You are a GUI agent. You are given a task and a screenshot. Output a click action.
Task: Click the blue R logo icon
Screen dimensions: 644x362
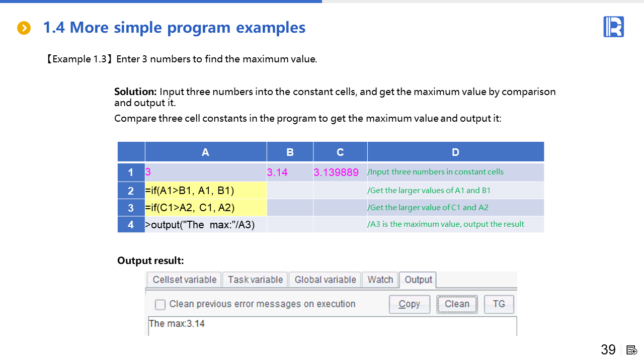tap(613, 27)
